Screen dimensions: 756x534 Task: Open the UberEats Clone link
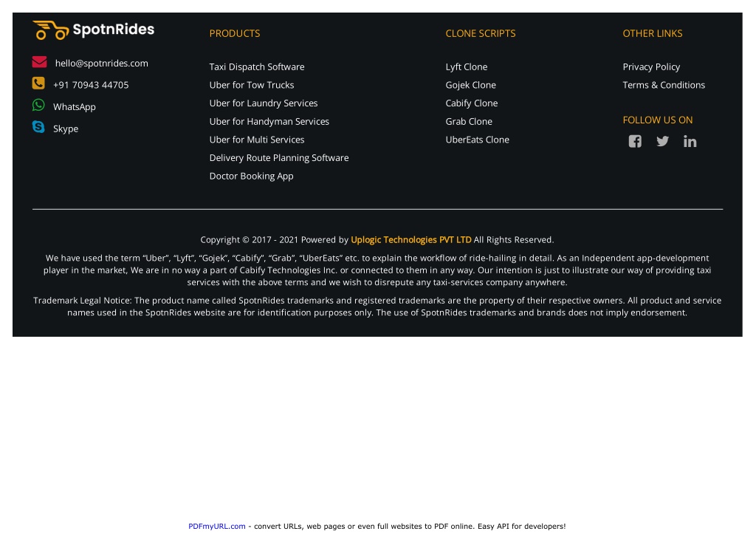(478, 140)
